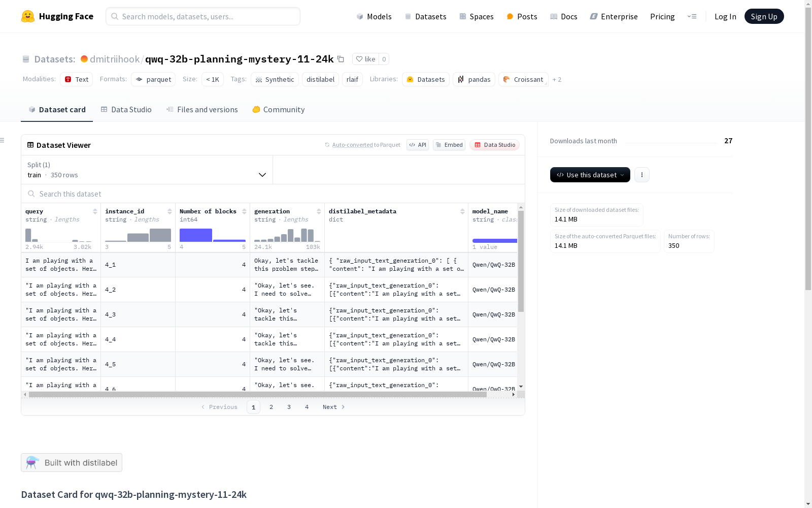Click the like count 0

pyautogui.click(x=384, y=59)
